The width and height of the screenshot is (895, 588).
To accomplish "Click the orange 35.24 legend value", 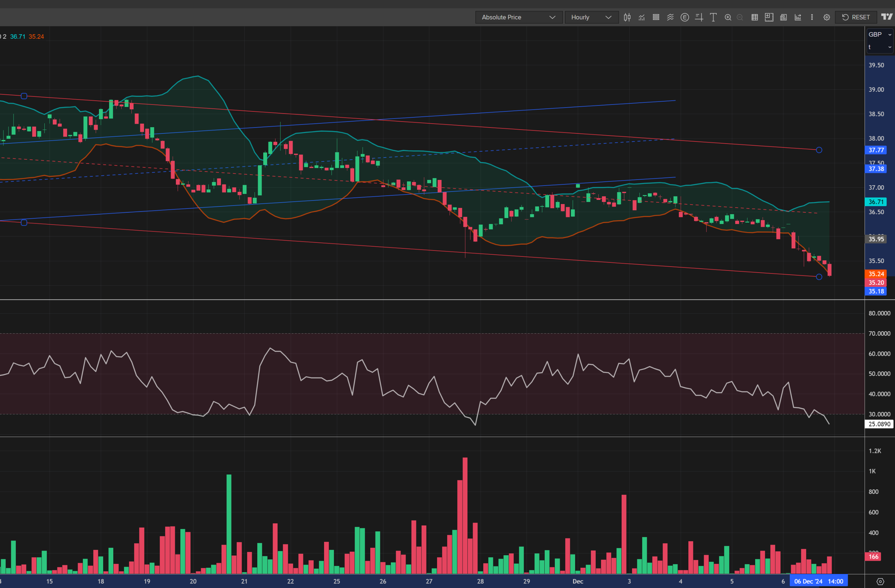I will [x=36, y=36].
